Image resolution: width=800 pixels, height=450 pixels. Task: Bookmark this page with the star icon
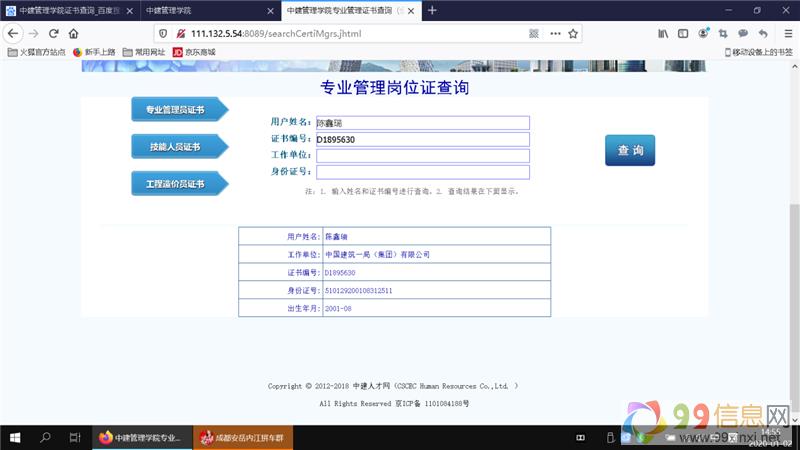click(573, 33)
